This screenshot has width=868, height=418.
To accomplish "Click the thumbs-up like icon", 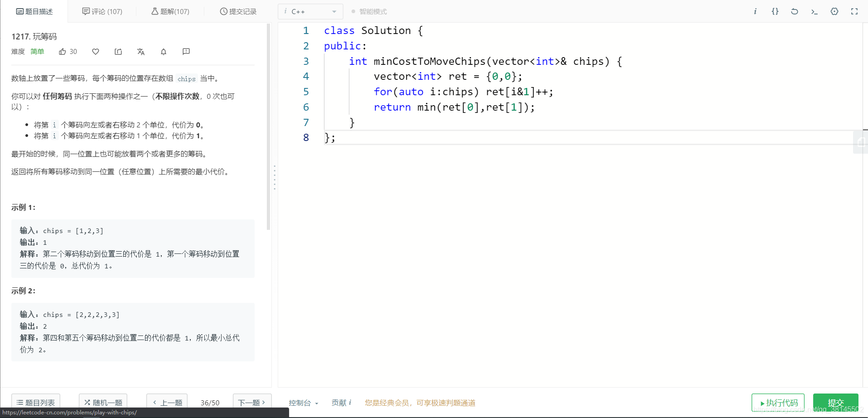I will 63,52.
